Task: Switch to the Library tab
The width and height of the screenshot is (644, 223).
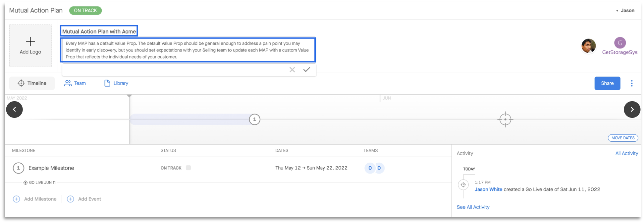Action: pyautogui.click(x=116, y=83)
